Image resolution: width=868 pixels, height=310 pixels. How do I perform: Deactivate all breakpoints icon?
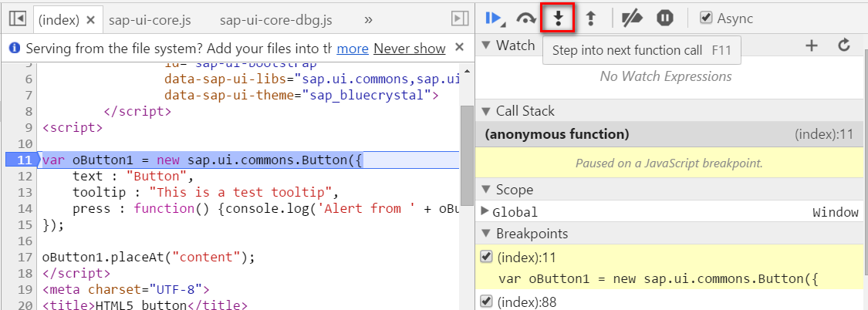click(x=632, y=19)
